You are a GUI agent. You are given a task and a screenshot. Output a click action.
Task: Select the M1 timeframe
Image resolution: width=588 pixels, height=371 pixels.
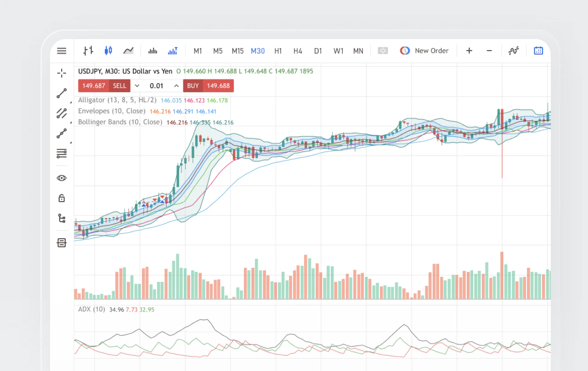coord(198,51)
